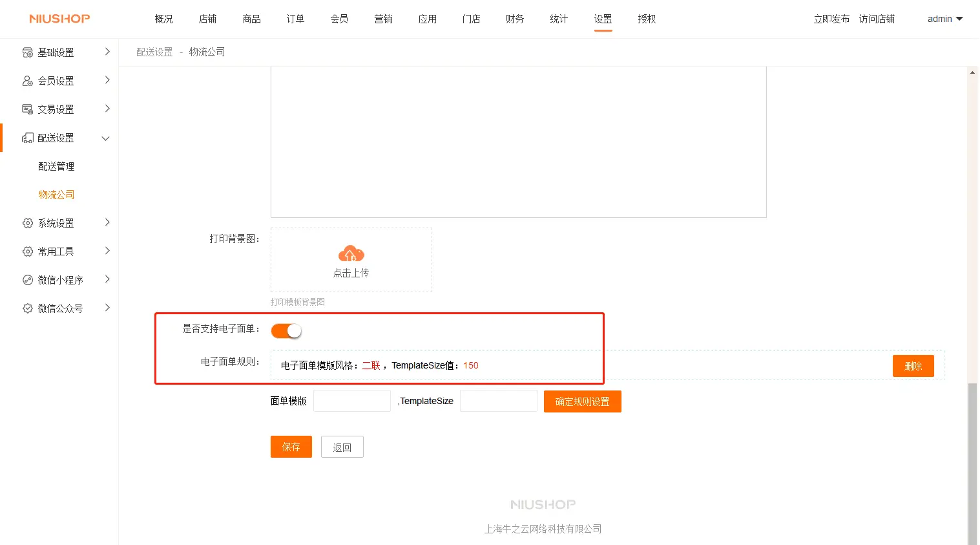Expand the 系统设置 chevron arrow

[107, 222]
